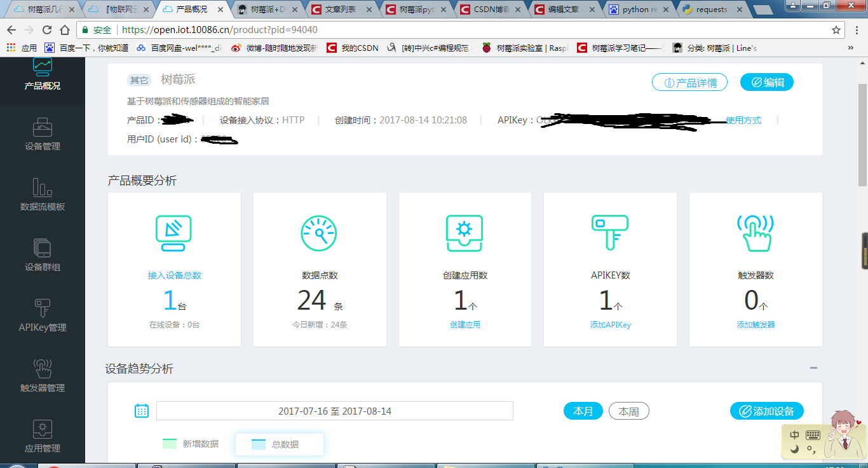Open 百度一下 bookmark
868x468 pixels.
[x=86, y=48]
